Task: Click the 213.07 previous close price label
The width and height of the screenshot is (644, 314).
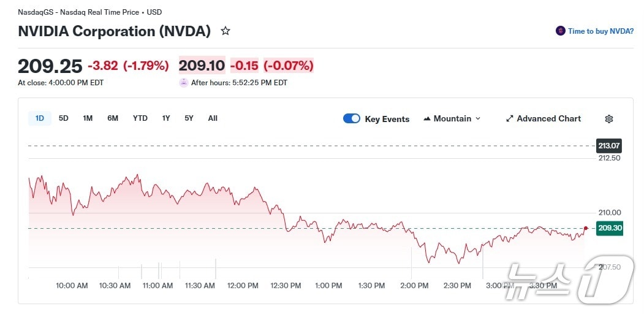Action: tap(608, 146)
